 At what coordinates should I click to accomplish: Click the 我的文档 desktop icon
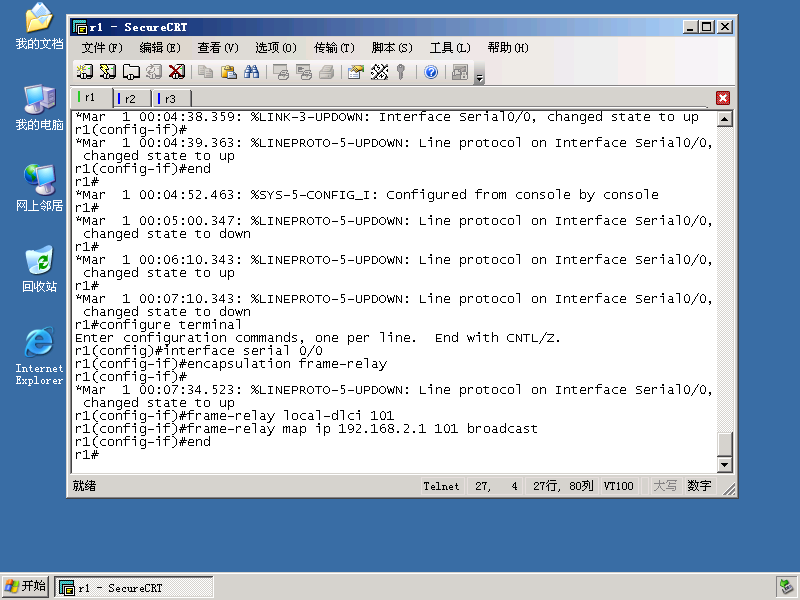(39, 27)
